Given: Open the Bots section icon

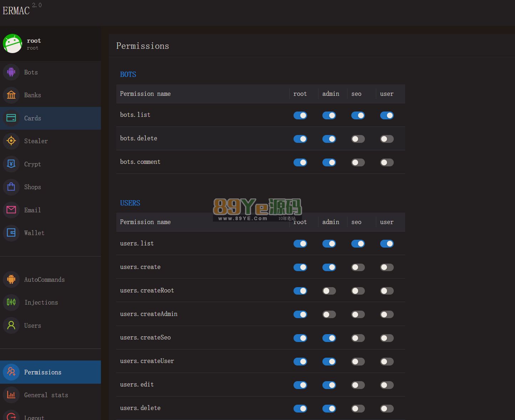Looking at the screenshot, I should click(11, 72).
